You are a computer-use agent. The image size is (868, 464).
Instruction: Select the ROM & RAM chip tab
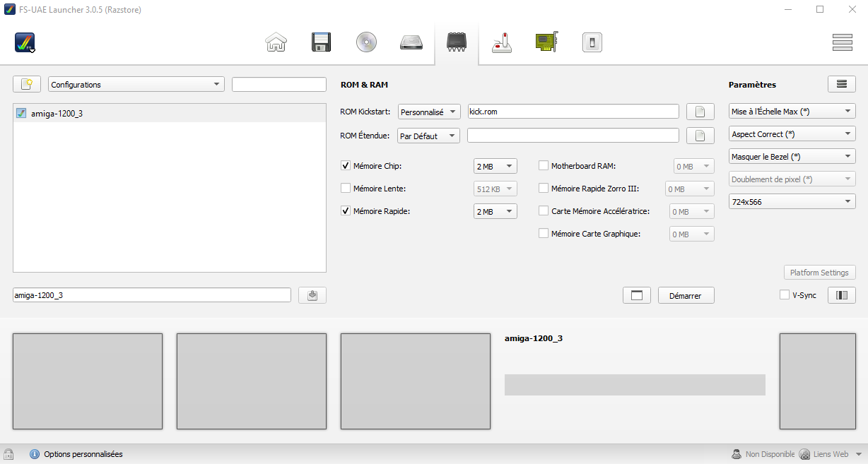pos(457,42)
